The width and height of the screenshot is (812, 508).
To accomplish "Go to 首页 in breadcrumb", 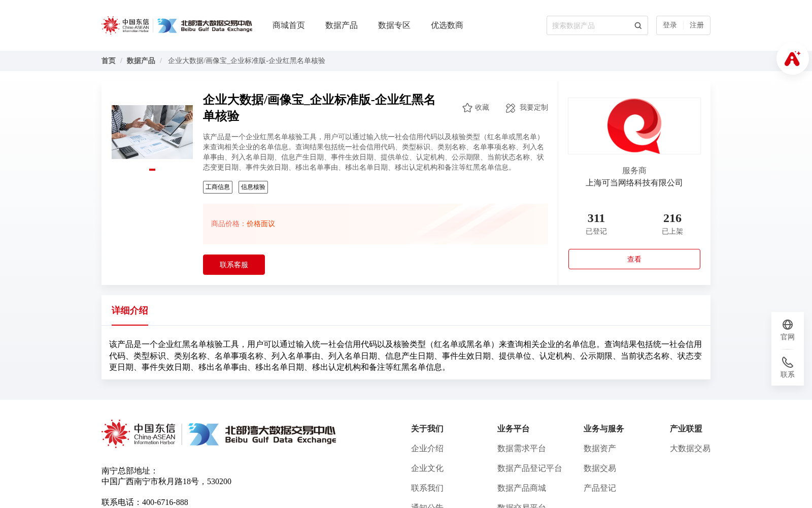I will tap(109, 61).
